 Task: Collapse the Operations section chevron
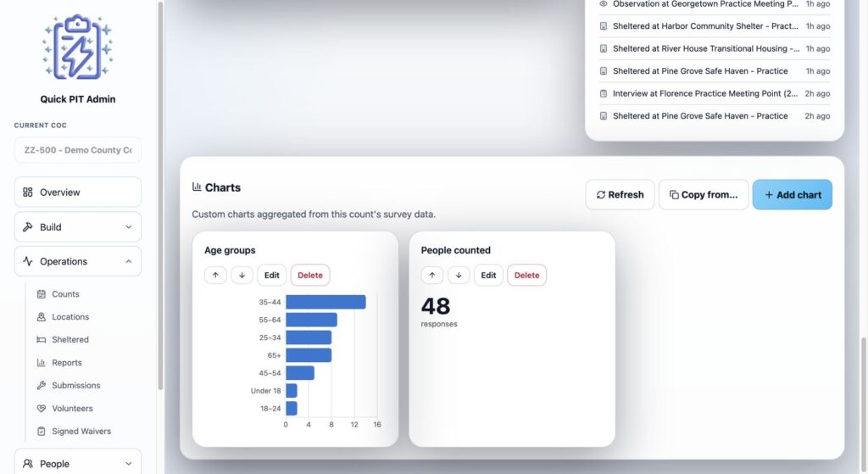pyautogui.click(x=129, y=261)
